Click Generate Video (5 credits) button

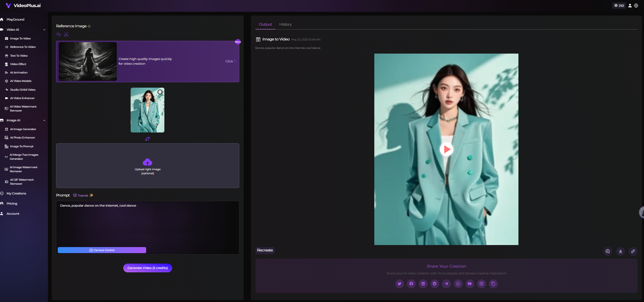pos(147,268)
